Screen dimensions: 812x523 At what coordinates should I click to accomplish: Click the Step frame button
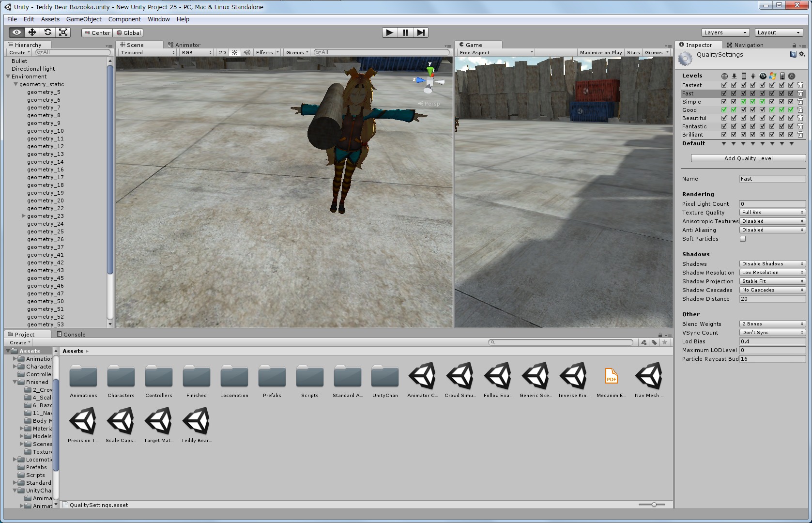421,32
